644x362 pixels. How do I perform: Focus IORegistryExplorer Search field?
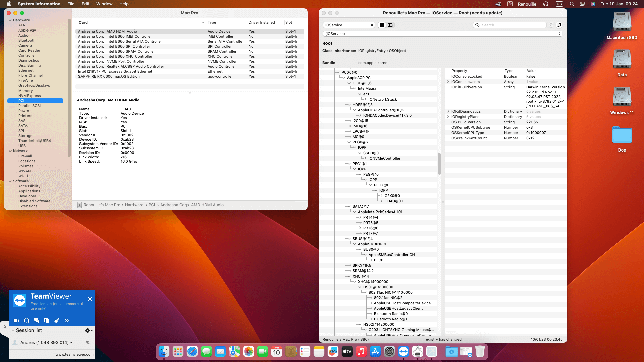click(510, 25)
